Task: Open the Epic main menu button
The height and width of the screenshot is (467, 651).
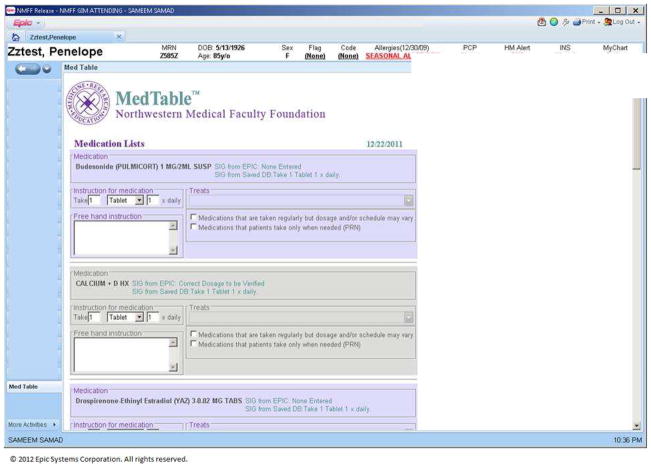Action: coord(24,22)
